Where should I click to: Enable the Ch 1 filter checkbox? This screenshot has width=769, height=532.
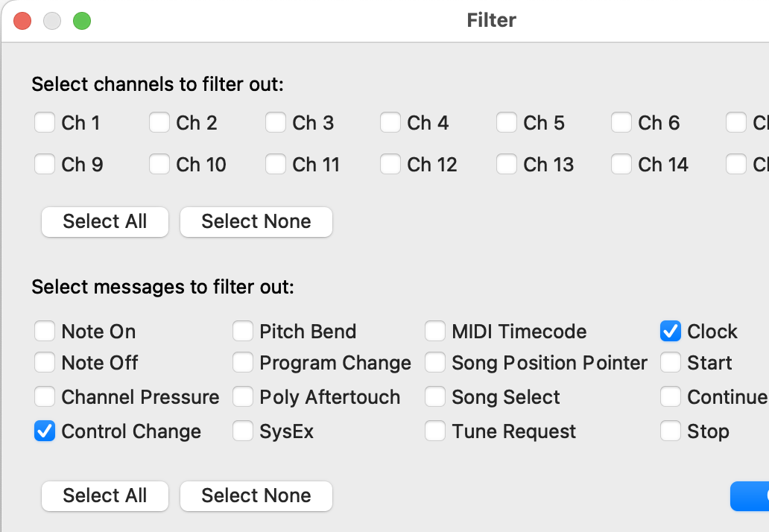(x=45, y=122)
